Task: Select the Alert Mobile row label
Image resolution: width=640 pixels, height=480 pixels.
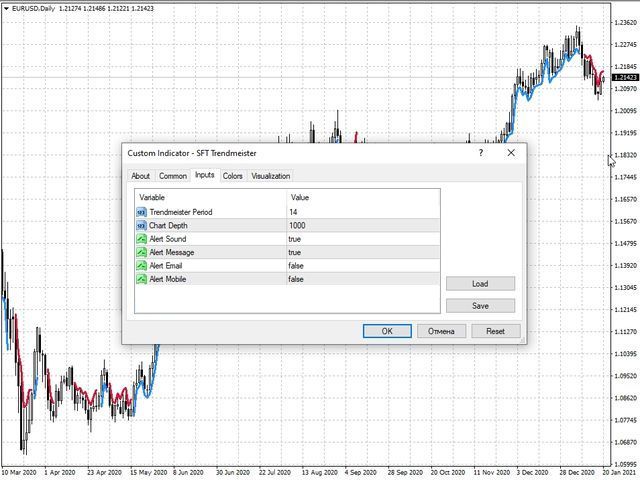Action: (168, 279)
